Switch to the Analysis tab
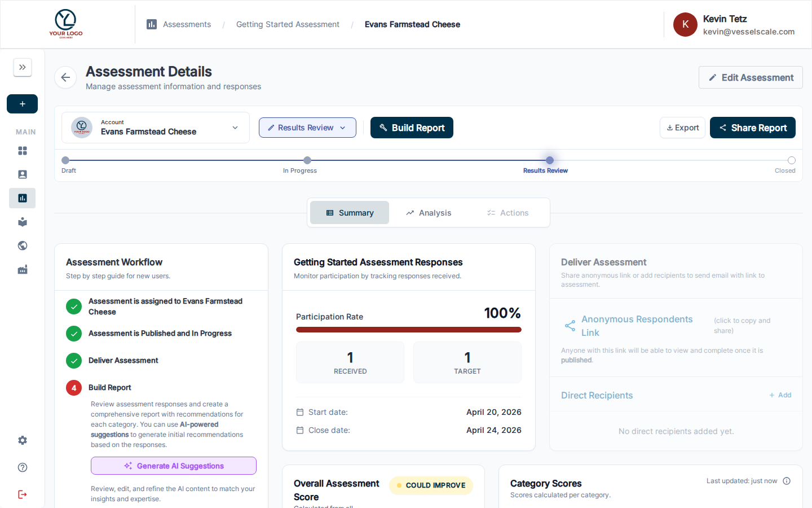 point(429,213)
